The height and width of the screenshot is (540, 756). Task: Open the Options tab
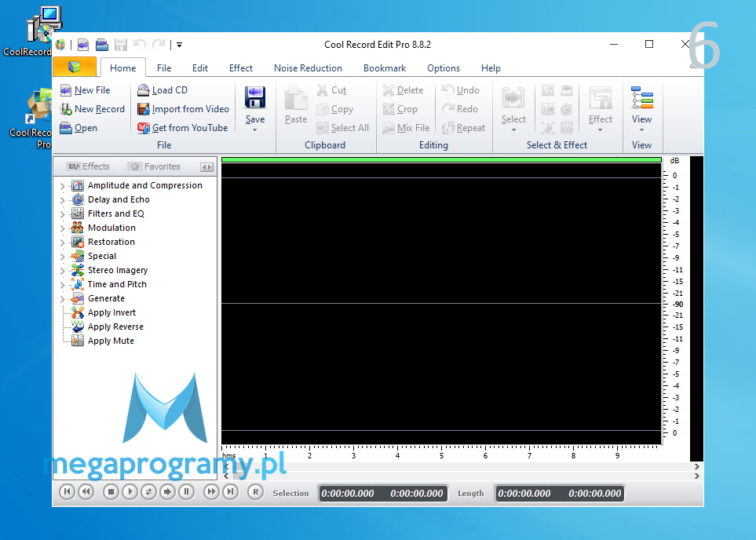pos(444,68)
